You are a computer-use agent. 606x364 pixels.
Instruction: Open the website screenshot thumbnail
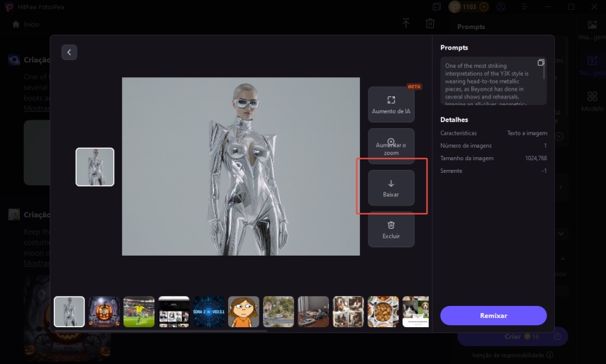click(174, 312)
